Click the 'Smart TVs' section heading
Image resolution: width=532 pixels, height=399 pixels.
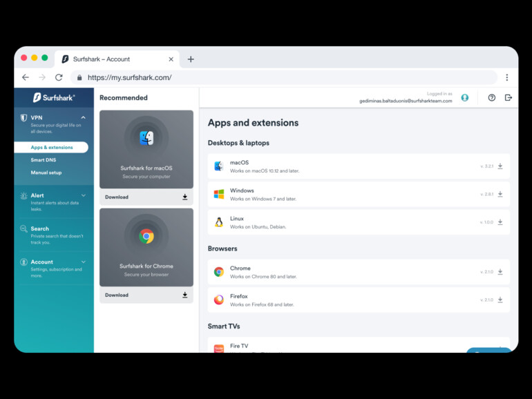[x=224, y=326]
